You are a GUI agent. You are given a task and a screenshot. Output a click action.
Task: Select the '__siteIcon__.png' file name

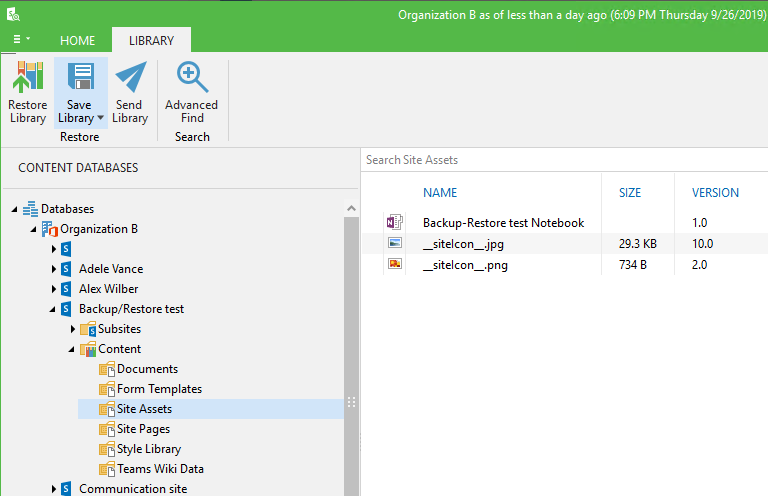[465, 265]
